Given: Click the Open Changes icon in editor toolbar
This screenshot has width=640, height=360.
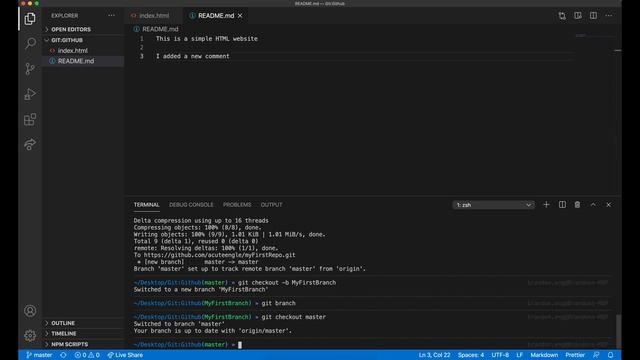Looking at the screenshot, I should click(562, 16).
